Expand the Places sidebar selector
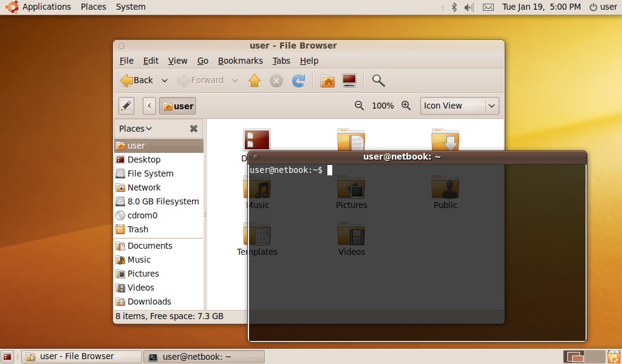The image size is (622, 364). click(135, 129)
